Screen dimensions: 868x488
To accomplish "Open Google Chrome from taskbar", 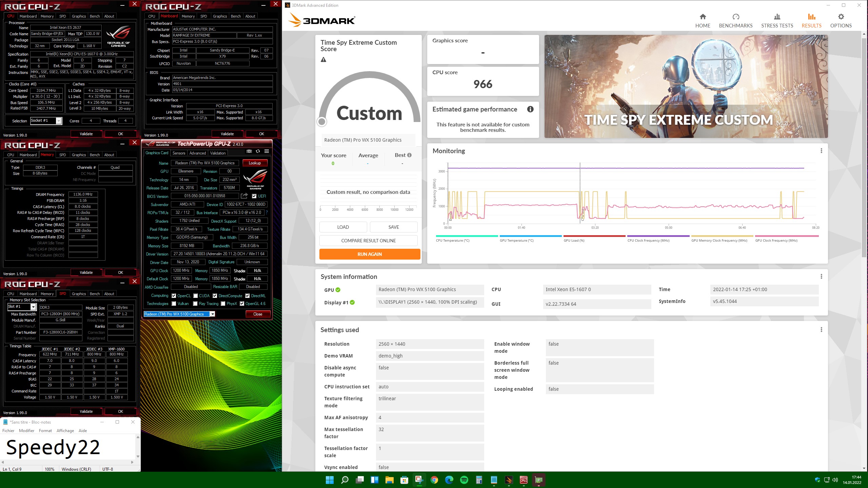I will [434, 480].
